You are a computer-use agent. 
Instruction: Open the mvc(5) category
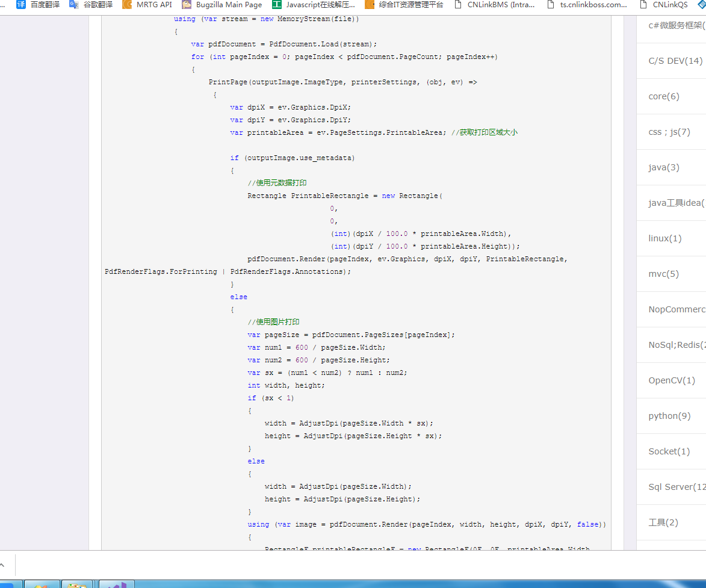664,274
